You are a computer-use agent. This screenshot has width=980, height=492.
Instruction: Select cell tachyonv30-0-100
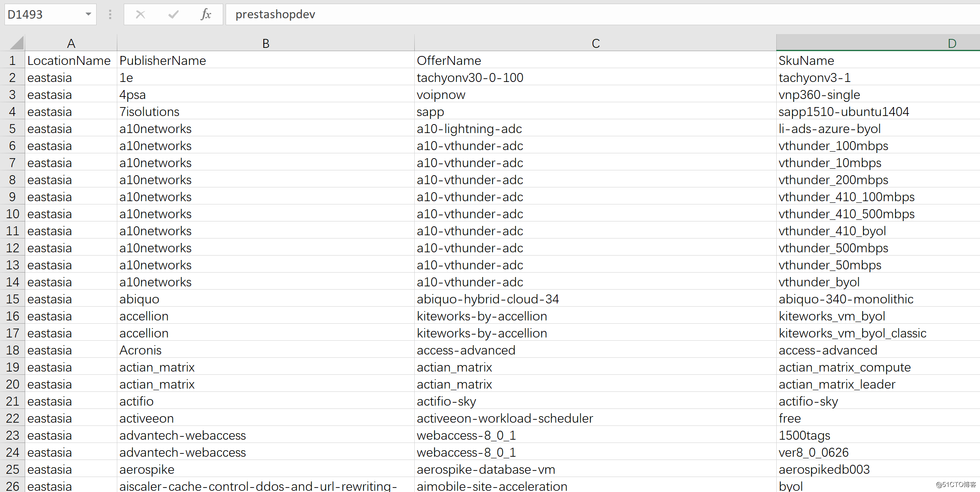[x=595, y=77]
